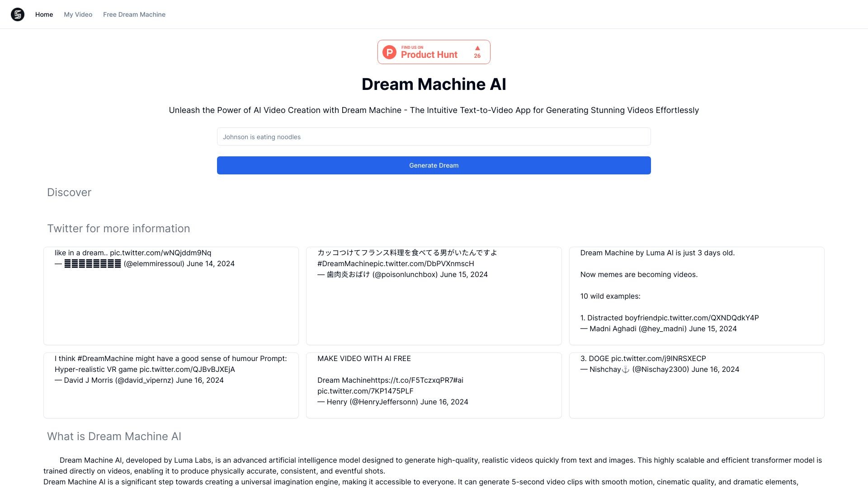Click the MAKE VIDEO WITH AI FREE tweet card
This screenshot has height=488, width=868.
coord(434,385)
